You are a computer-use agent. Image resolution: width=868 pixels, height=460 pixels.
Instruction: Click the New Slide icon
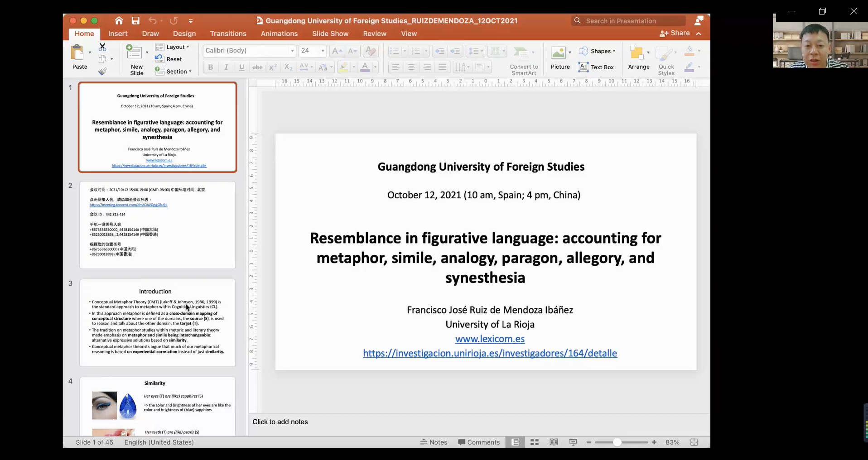coord(134,53)
